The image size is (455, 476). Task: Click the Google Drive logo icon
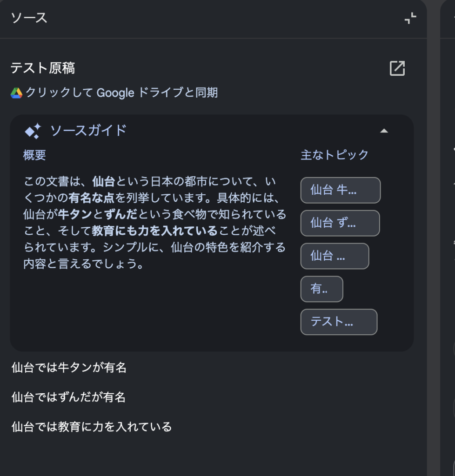(16, 93)
